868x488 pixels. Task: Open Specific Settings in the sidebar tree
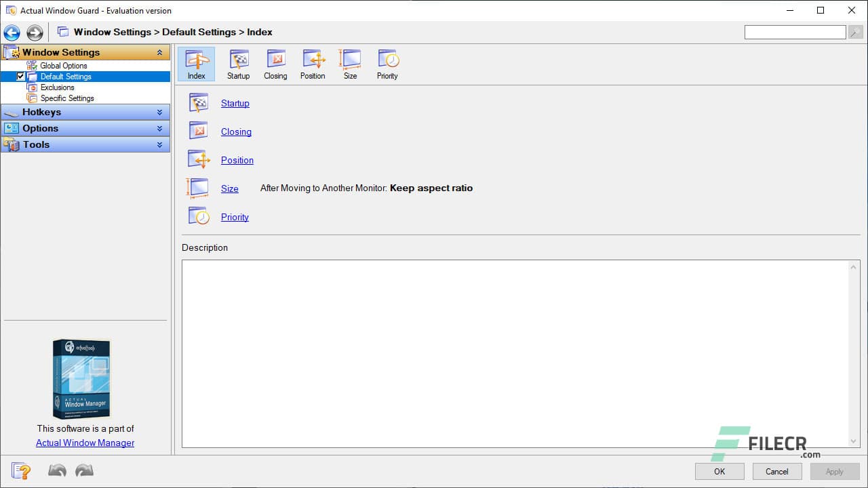coord(67,98)
